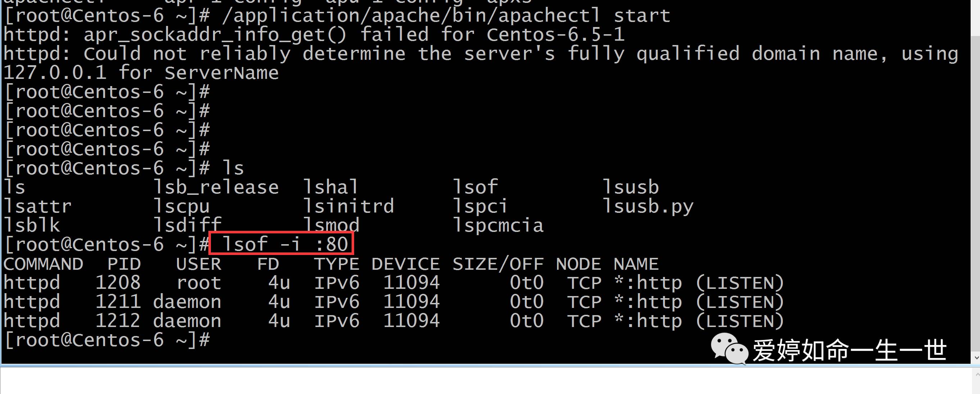Screen dimensions: 980x394
Task: Click lspcmcia in the completion list
Action: 499,225
